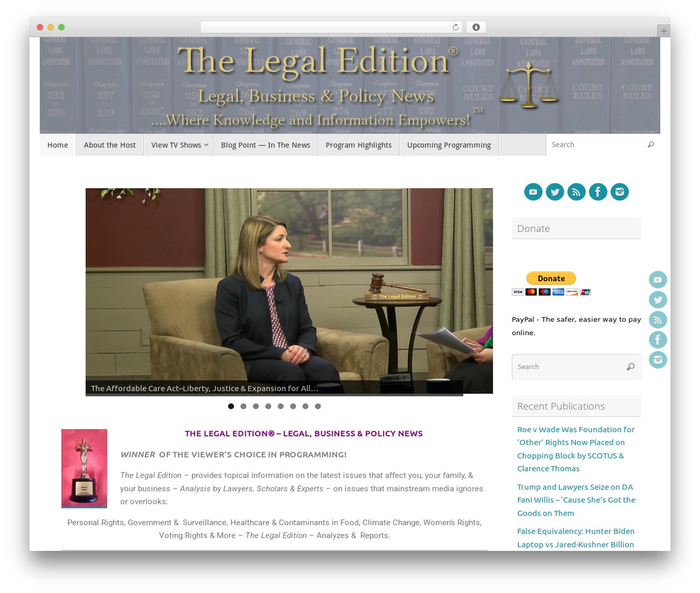The image size is (700, 593).
Task: Click the Legal Edition header banner
Action: pyautogui.click(x=350, y=85)
